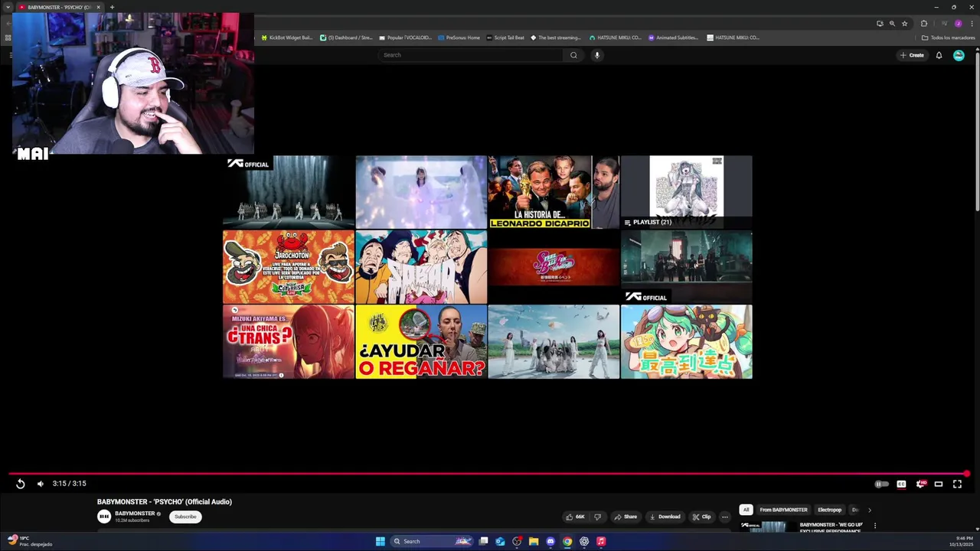
Task: Open Chrome profile avatar
Action: pos(958,24)
